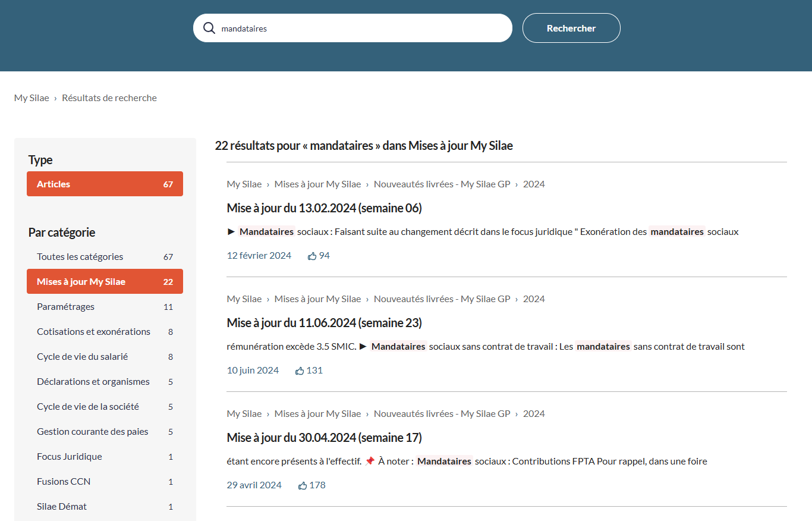Click 'Nouveautés livrées - My Silae GP' in 11.06.2024 result
The image size is (812, 521).
(442, 299)
